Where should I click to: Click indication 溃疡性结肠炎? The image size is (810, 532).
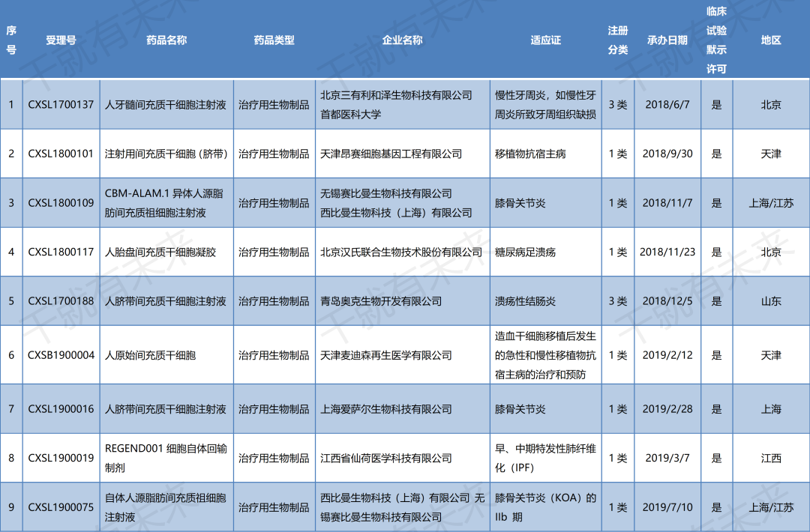coord(525,301)
